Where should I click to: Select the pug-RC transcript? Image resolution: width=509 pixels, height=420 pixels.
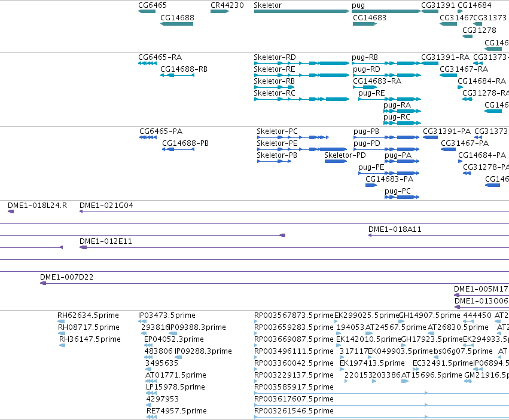[402, 123]
